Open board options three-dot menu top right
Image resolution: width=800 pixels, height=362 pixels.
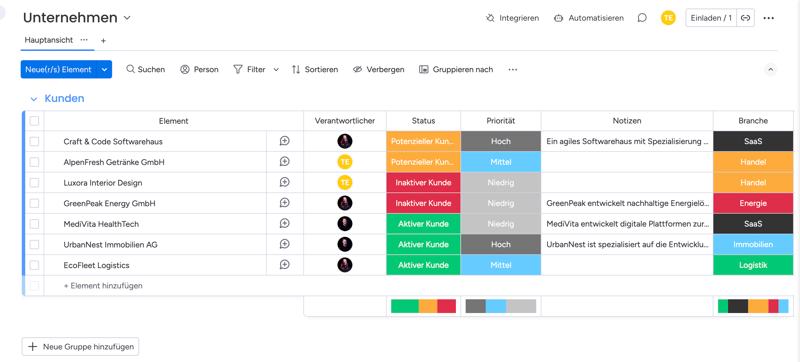pyautogui.click(x=768, y=18)
